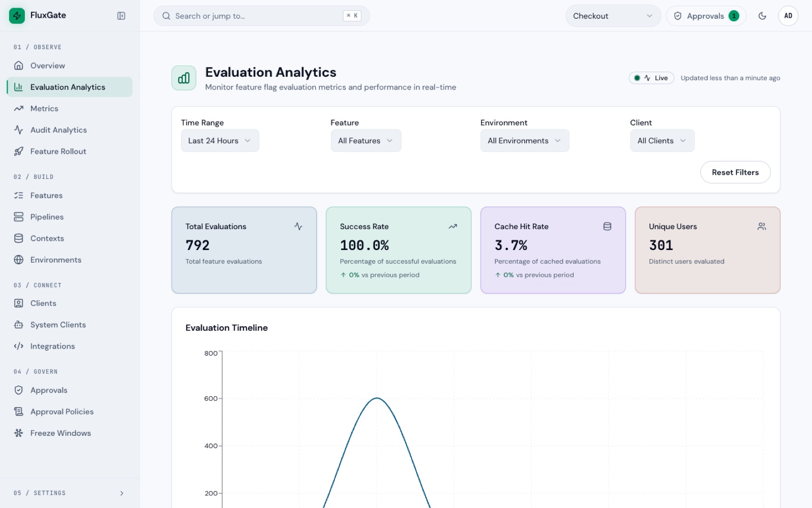Click the Success Rate trending icon
Screen dimensions: 812x508
point(453,227)
